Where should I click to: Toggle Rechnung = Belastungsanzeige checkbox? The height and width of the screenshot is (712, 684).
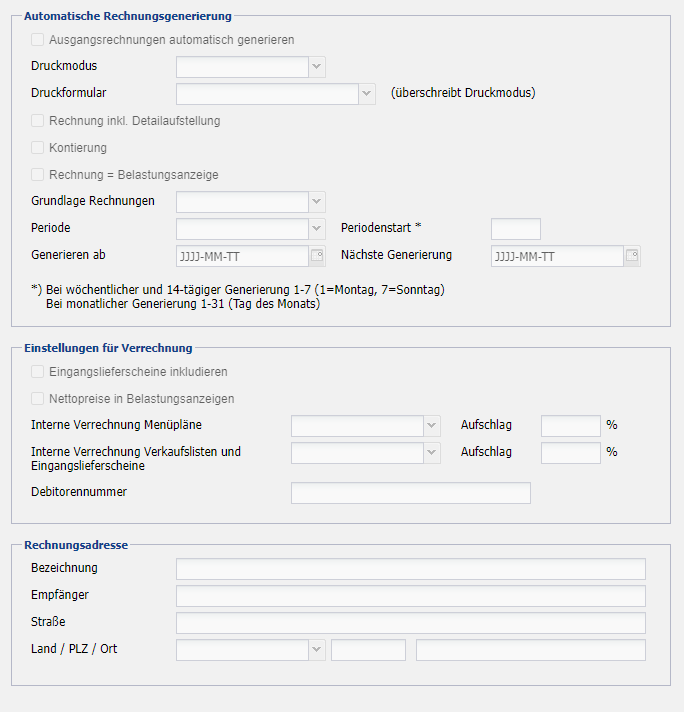pyautogui.click(x=38, y=175)
